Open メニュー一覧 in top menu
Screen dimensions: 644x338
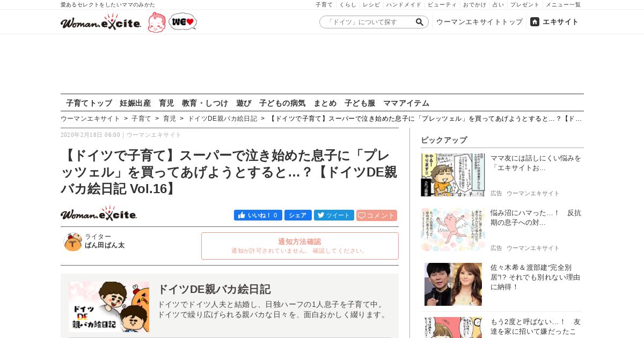(x=563, y=4)
